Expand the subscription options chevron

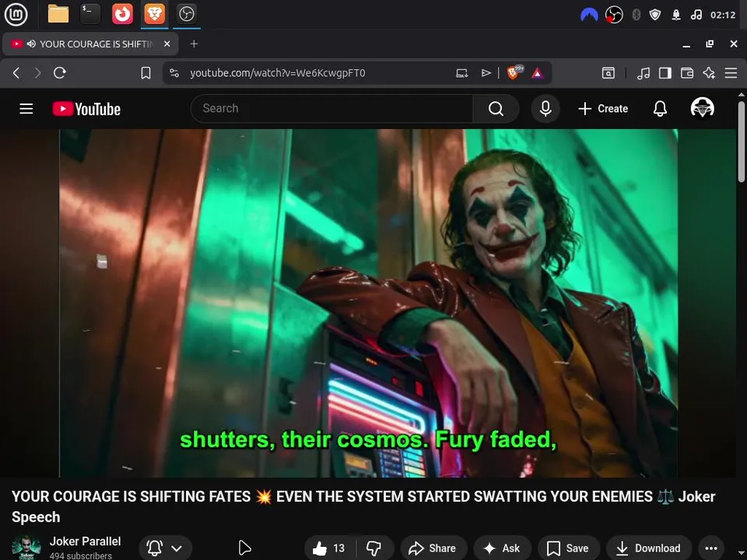tap(177, 548)
